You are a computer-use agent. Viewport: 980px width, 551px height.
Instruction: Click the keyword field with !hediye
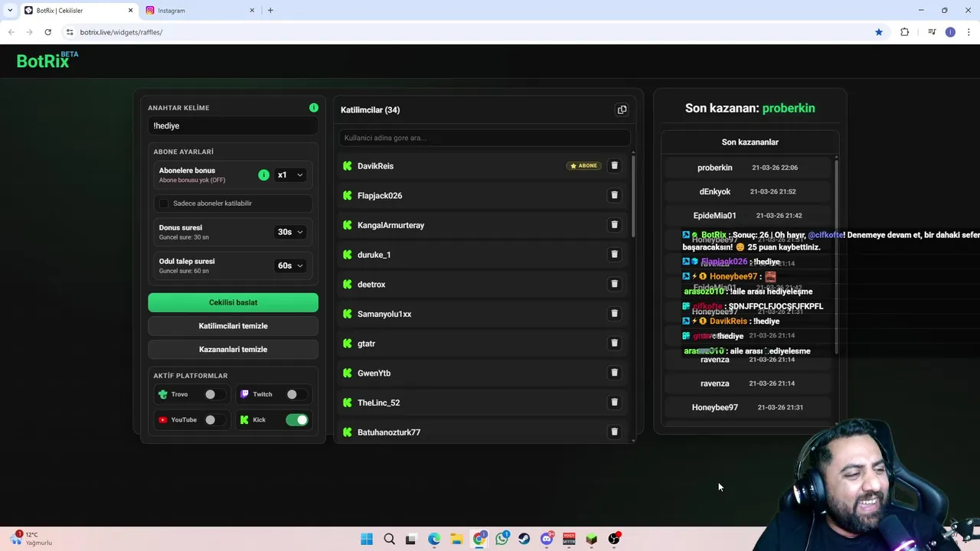pyautogui.click(x=233, y=126)
